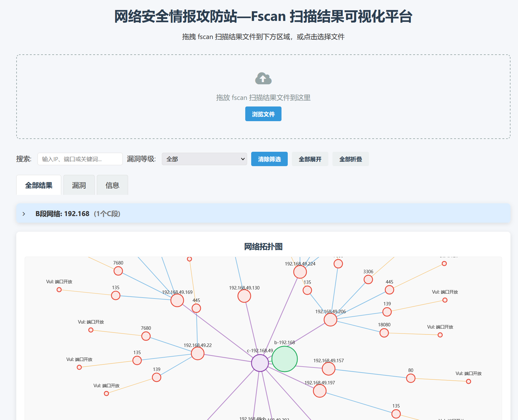Click port 139 node linked to 192.168.49.206
The image size is (518, 420).
click(387, 312)
